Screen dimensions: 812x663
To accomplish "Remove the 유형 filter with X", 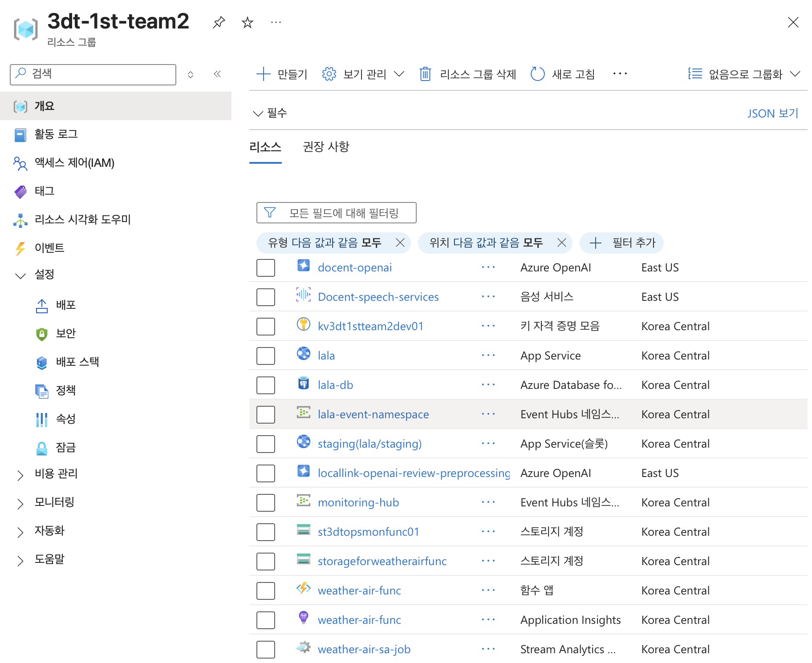I will click(x=400, y=243).
